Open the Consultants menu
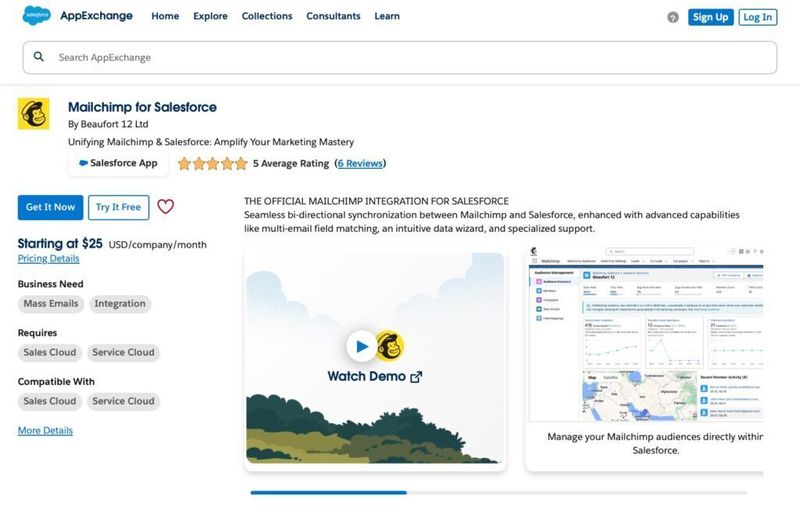 coord(333,16)
